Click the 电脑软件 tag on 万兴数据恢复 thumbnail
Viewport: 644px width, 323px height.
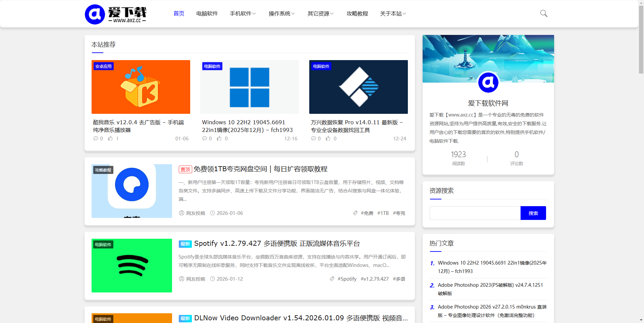(x=321, y=66)
